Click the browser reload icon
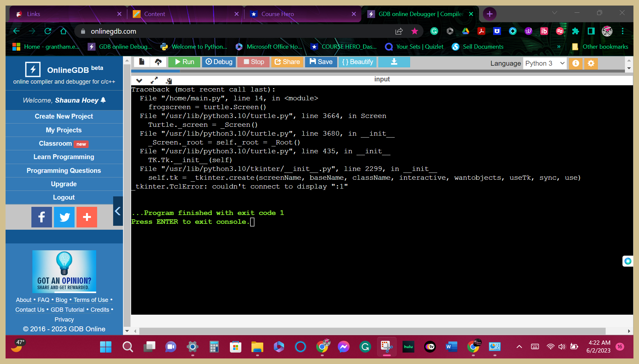The image size is (639, 364). [48, 31]
